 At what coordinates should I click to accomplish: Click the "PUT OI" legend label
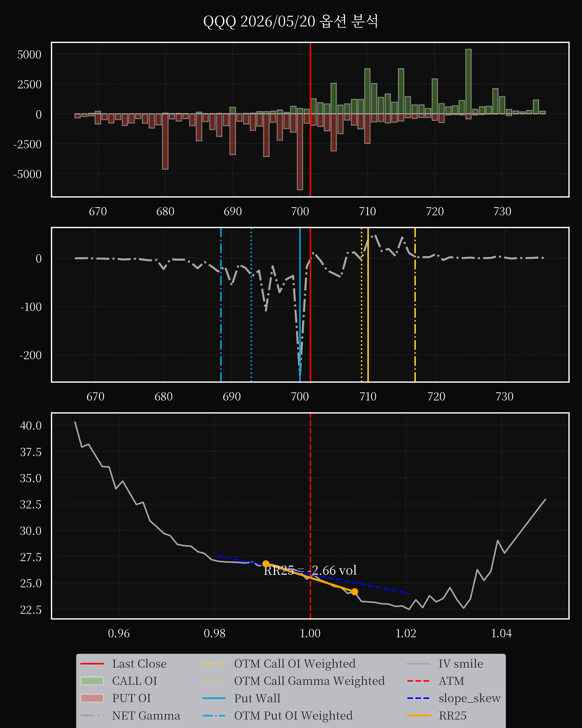click(132, 698)
